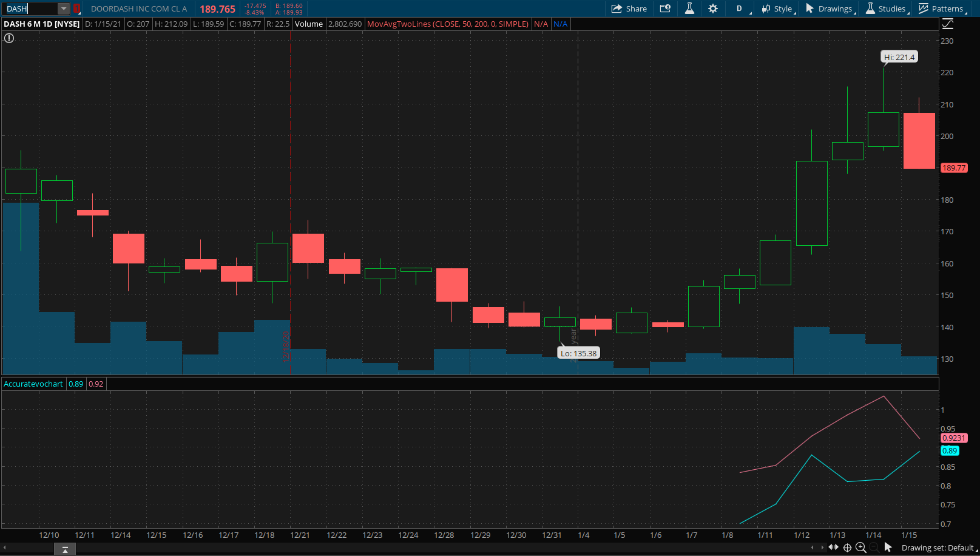The height and width of the screenshot is (556, 980).
Task: Click the DASH symbol input field
Action: [30, 8]
